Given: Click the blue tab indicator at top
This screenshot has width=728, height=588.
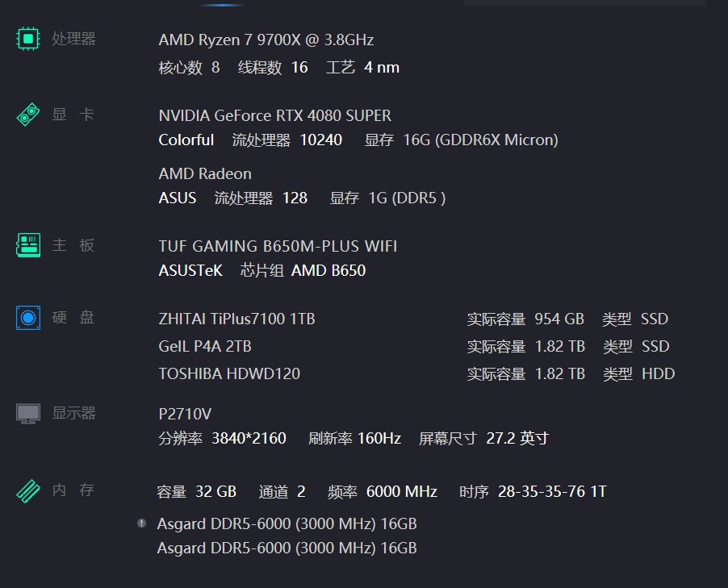Looking at the screenshot, I should [x=223, y=5].
